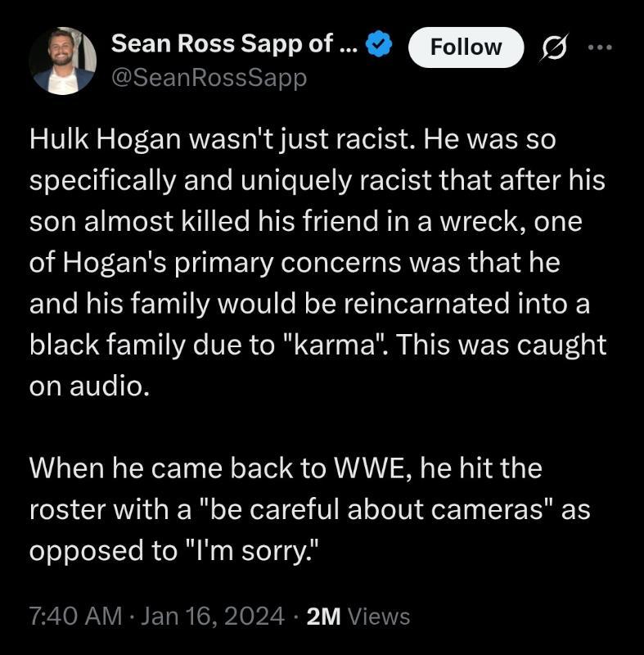644x655 pixels.
Task: Click the Follow button
Action: pos(466,47)
